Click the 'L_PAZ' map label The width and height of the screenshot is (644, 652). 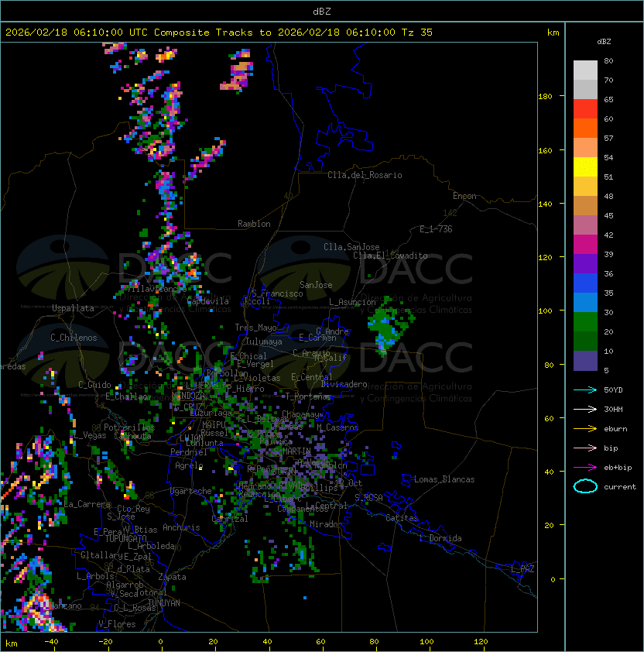point(522,569)
